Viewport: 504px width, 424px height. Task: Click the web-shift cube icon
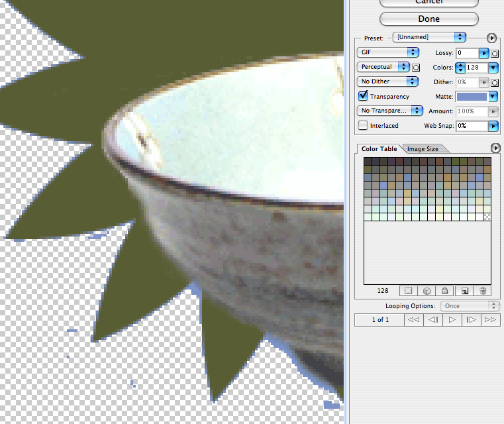[426, 291]
